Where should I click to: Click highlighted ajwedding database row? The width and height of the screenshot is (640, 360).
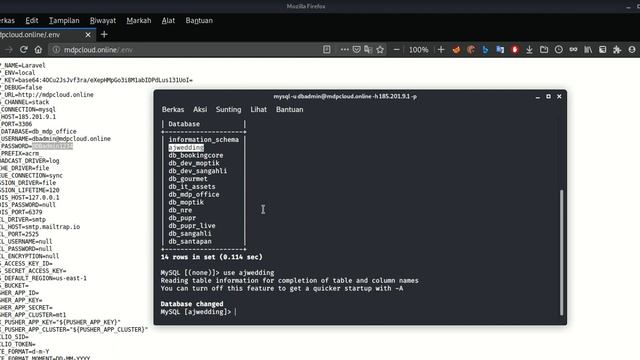186,147
